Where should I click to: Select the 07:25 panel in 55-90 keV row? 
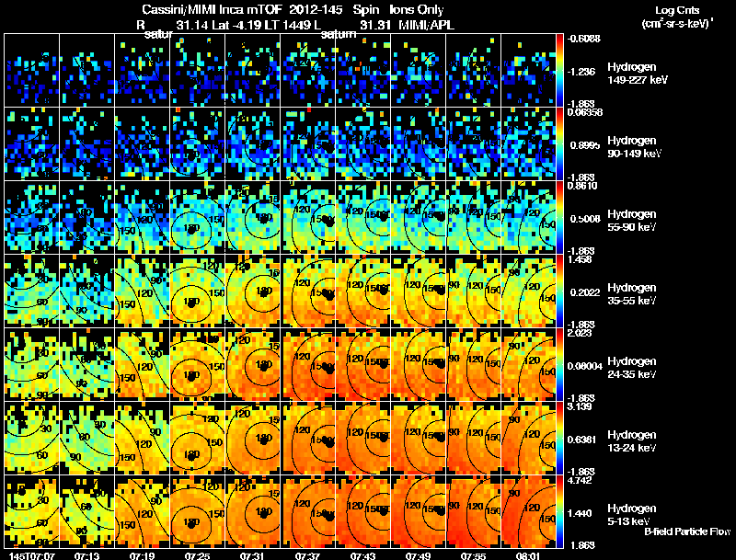pyautogui.click(x=197, y=217)
